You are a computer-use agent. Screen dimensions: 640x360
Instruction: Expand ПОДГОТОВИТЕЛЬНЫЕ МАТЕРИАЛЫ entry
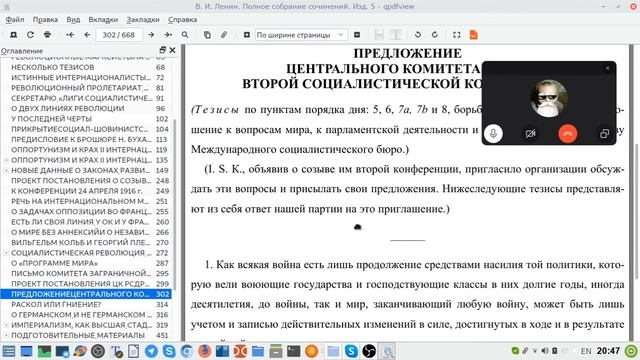tap(6, 335)
